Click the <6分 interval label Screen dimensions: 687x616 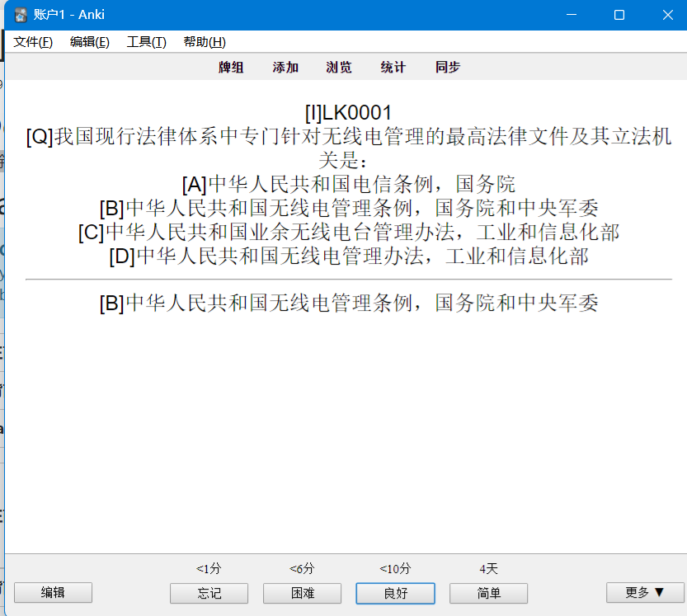pyautogui.click(x=303, y=569)
